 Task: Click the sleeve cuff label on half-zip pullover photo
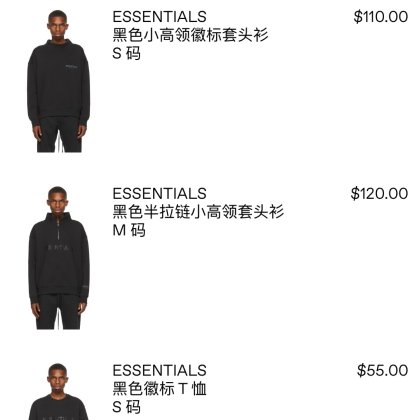click(x=85, y=287)
